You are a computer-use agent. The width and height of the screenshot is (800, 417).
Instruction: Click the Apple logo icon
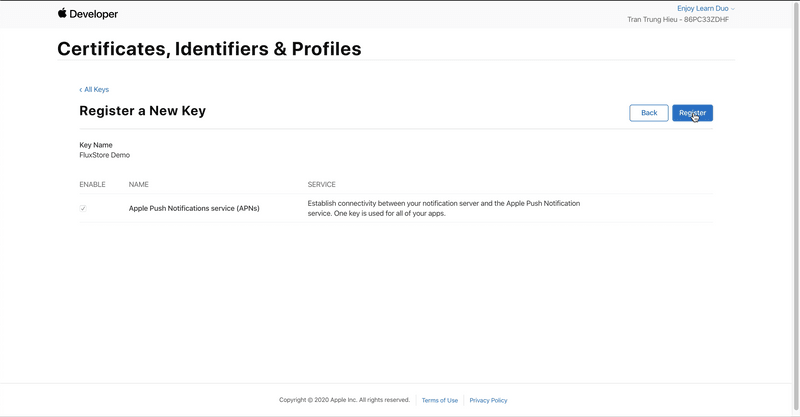pos(62,13)
